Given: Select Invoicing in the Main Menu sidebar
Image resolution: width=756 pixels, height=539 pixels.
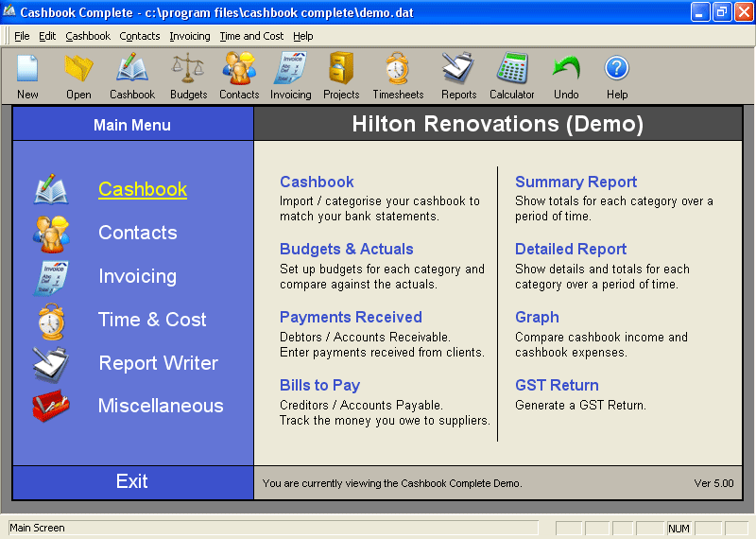Looking at the screenshot, I should pos(137,276).
